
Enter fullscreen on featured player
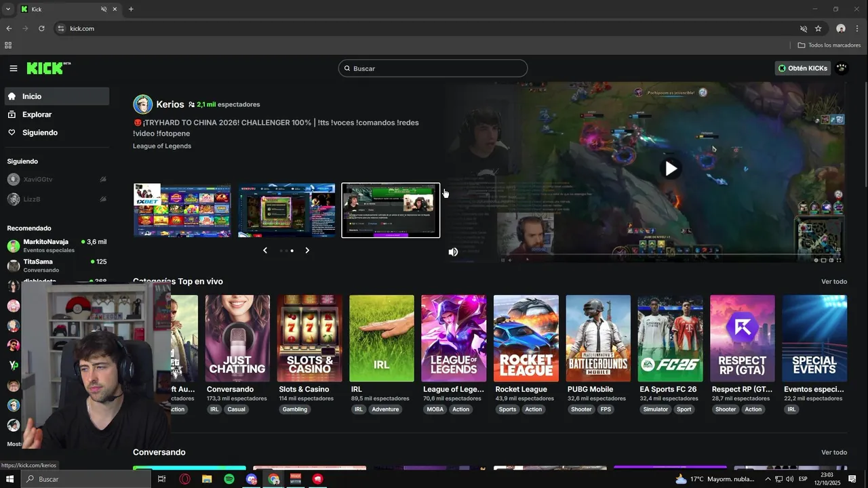(x=840, y=260)
